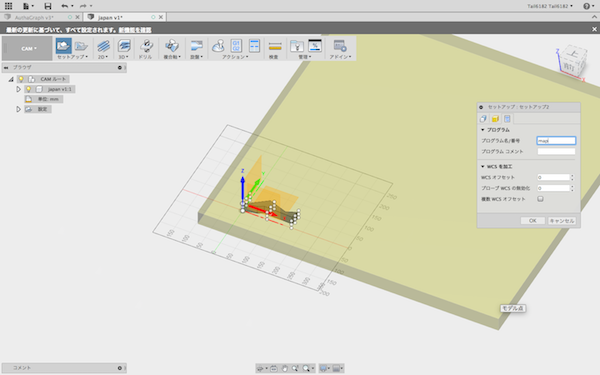
Task: Close the notification bar
Action: tap(594, 29)
